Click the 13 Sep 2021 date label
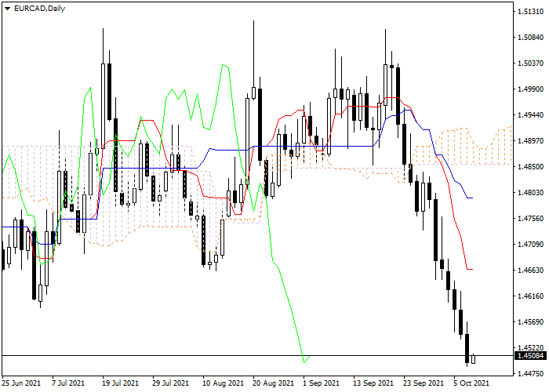The width and height of the screenshot is (549, 392). coord(373,383)
